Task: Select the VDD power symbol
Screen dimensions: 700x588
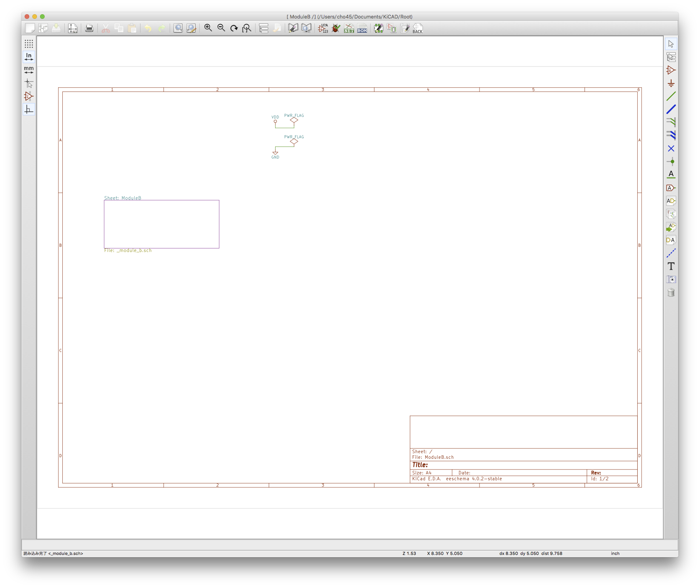Action: [275, 121]
